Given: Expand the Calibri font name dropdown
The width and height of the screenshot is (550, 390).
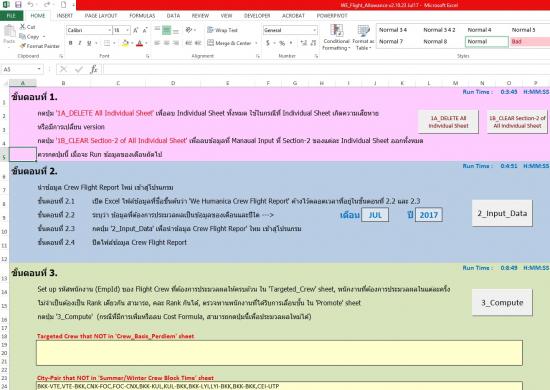Looking at the screenshot, I should click(109, 30).
